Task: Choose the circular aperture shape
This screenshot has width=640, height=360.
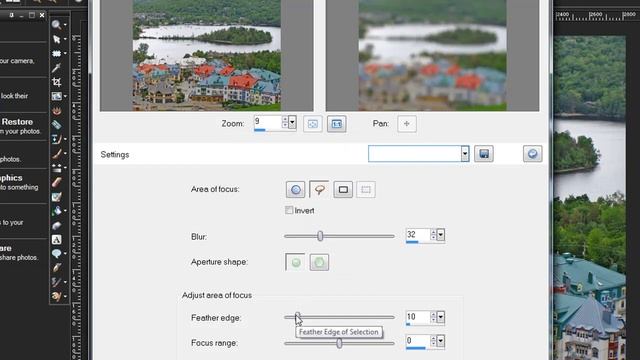Action: (x=295, y=262)
